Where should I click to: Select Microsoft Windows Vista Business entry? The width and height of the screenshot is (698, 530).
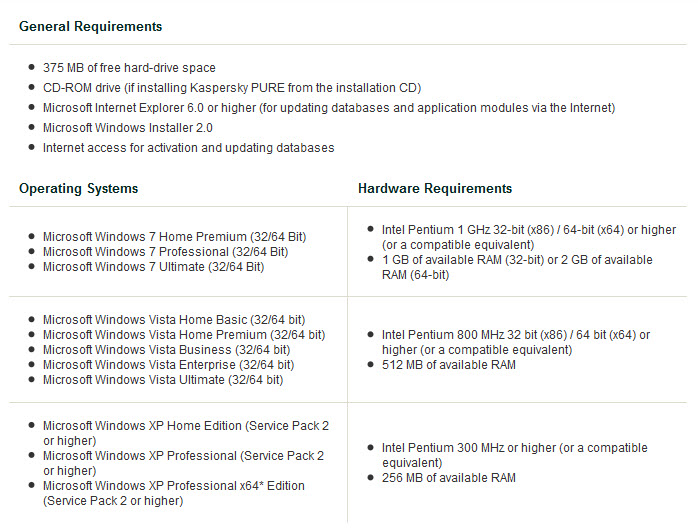pyautogui.click(x=166, y=350)
